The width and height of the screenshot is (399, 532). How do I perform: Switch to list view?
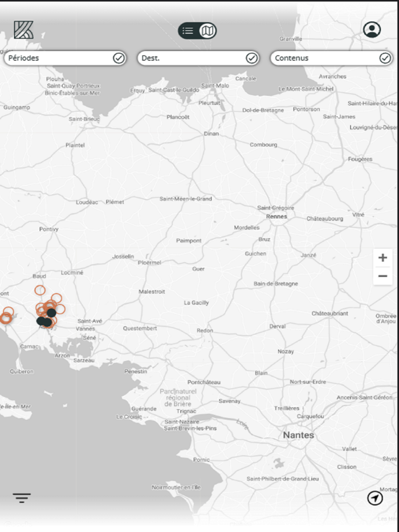click(188, 31)
